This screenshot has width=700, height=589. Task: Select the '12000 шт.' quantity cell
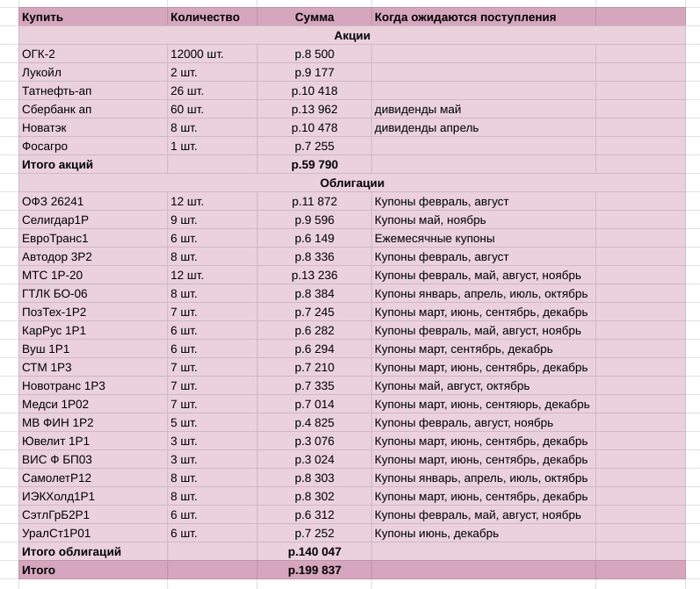212,54
